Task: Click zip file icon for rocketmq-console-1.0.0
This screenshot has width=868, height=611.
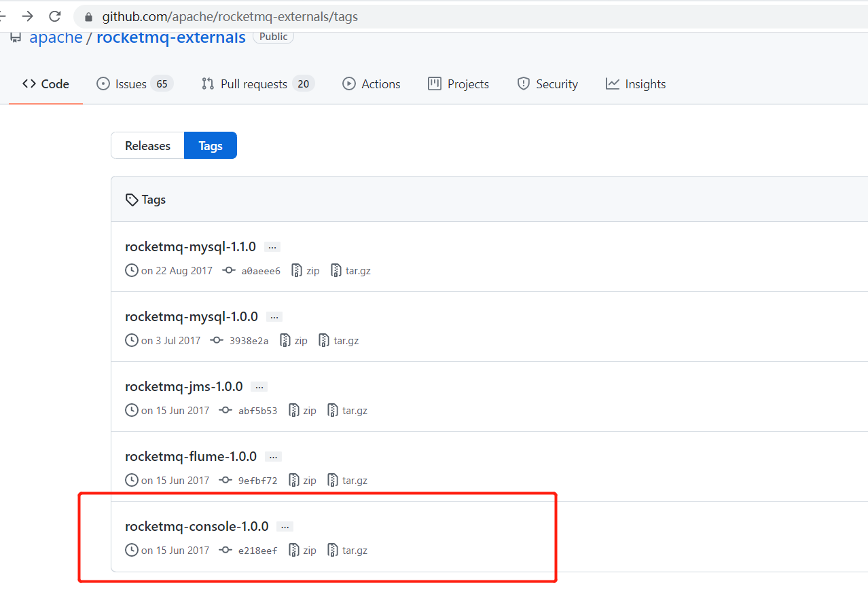Action: coord(294,550)
